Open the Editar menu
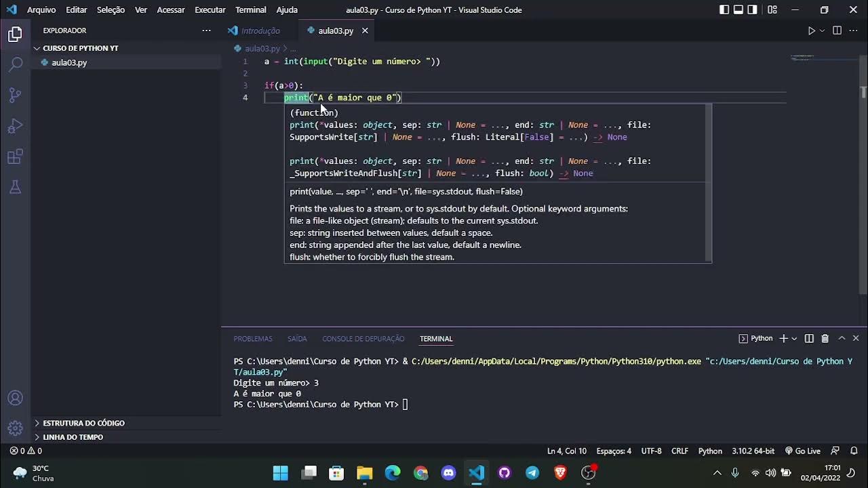868x488 pixels. pyautogui.click(x=76, y=9)
